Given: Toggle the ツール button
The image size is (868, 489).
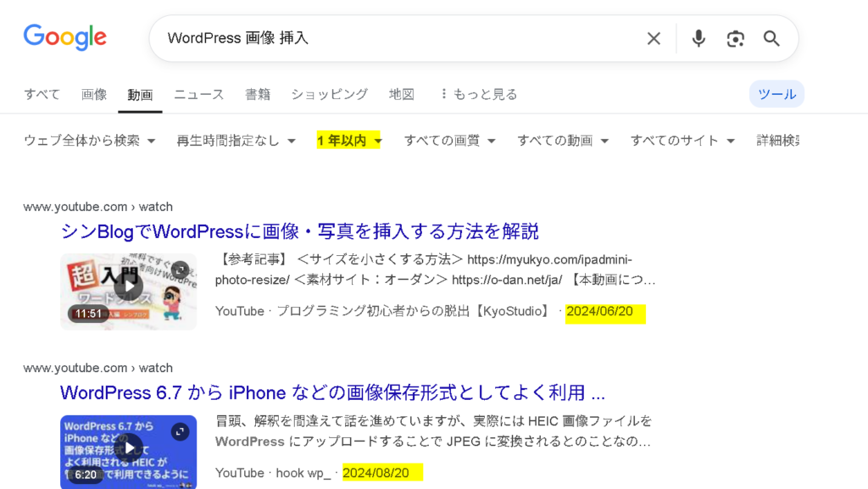Looking at the screenshot, I should [x=776, y=94].
